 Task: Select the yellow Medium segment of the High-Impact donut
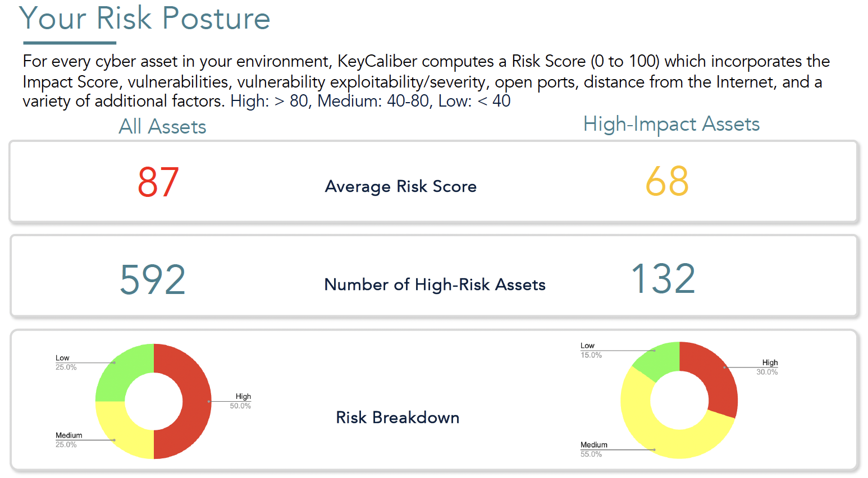[663, 436]
